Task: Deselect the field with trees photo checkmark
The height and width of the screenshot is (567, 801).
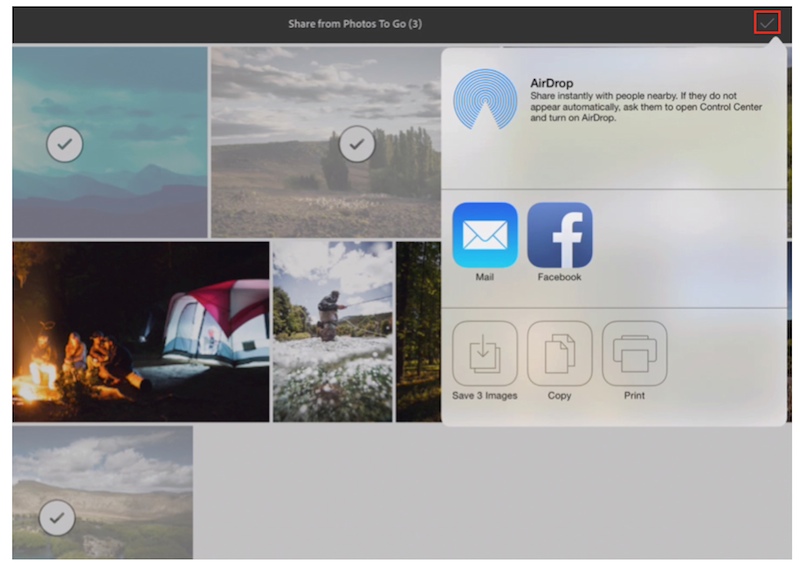Action: 357,144
